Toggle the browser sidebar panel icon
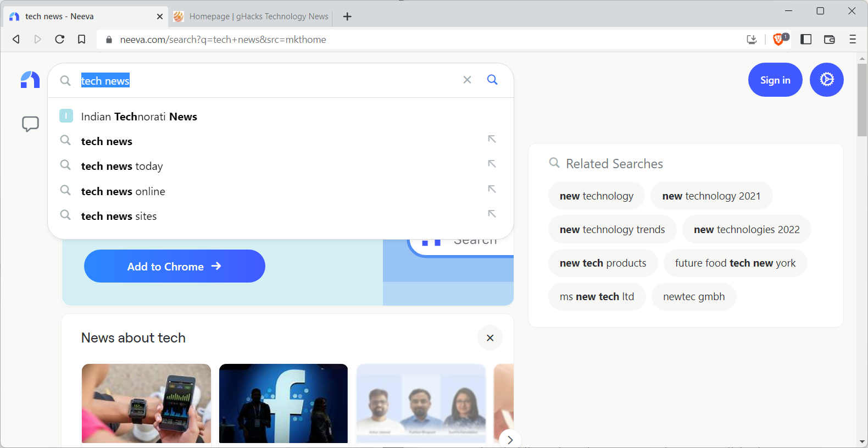 click(x=806, y=39)
